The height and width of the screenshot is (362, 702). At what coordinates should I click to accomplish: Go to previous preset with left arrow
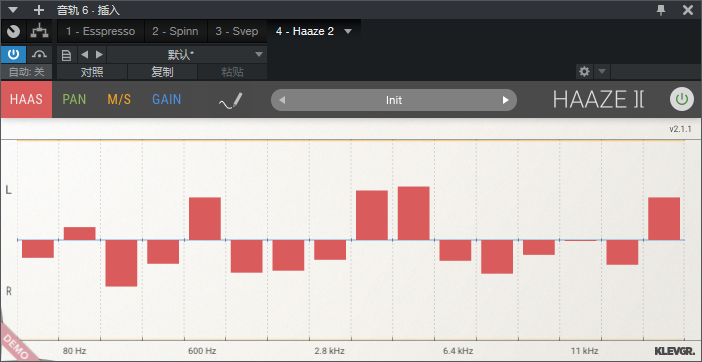84,55
